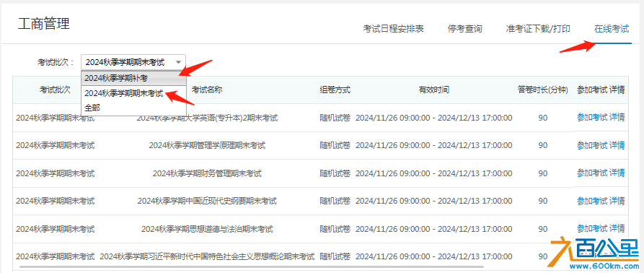The image size is (644, 273).
Task: Click batch cell in the 思想道德与法治 row
Action: click(x=55, y=229)
